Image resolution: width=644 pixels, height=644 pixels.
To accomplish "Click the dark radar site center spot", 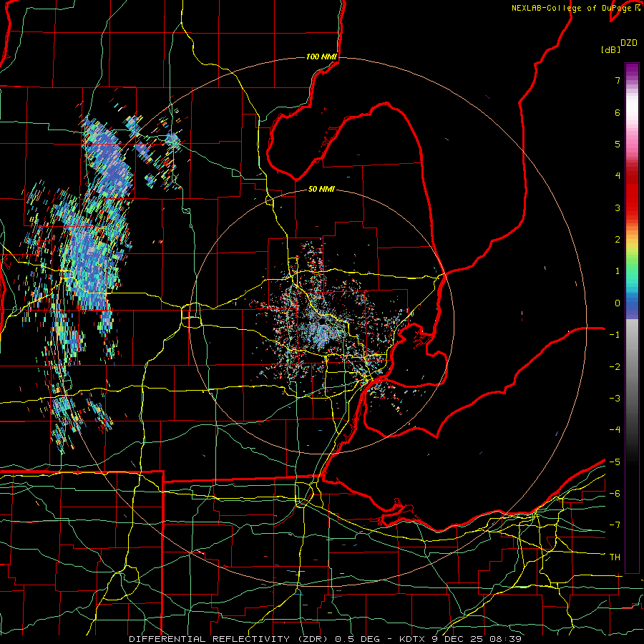I will tap(323, 321).
